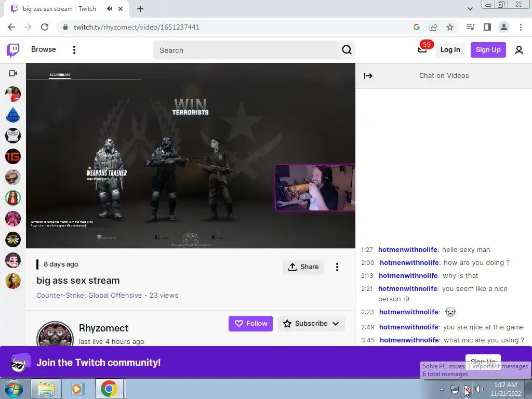Open the media control icon in Chrome toolbar
This screenshot has width=532, height=399.
click(470, 27)
